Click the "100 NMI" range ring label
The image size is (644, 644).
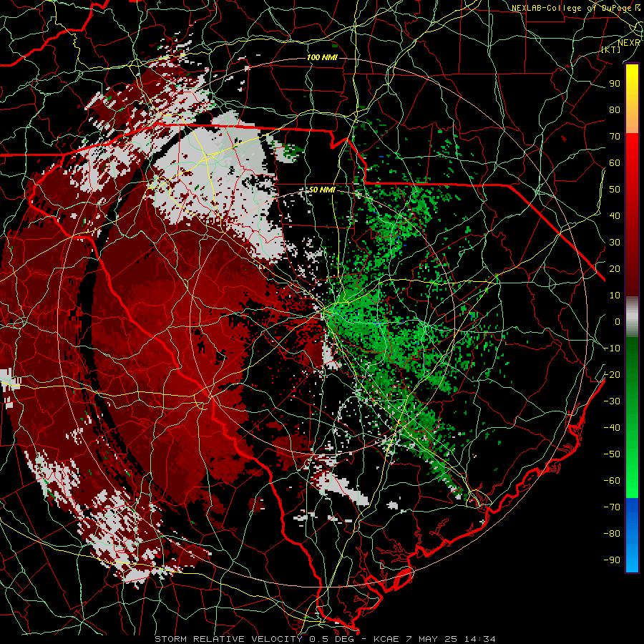point(322,57)
